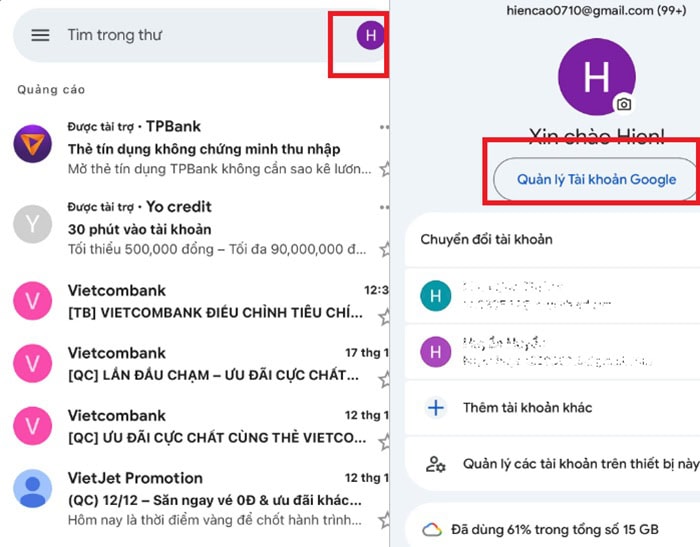The width and height of the screenshot is (700, 547).
Task: Open TPBank sponsored ad avatar
Action: click(x=33, y=144)
